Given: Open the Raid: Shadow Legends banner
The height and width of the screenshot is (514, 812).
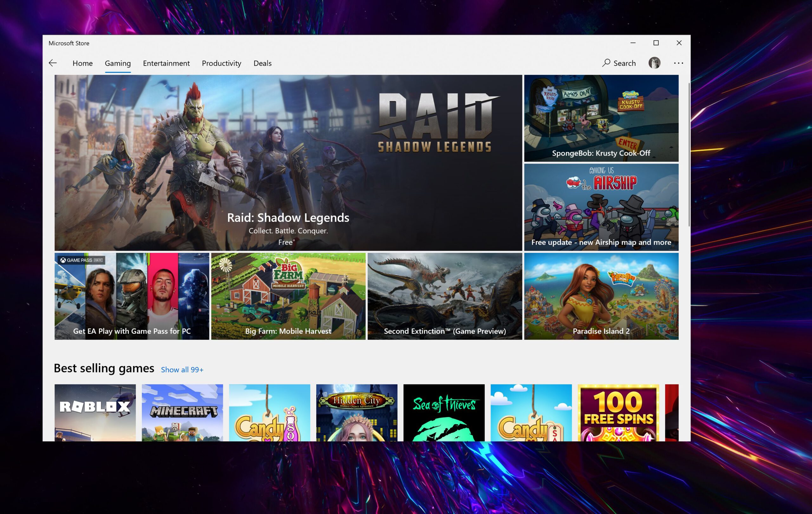Looking at the screenshot, I should click(288, 163).
